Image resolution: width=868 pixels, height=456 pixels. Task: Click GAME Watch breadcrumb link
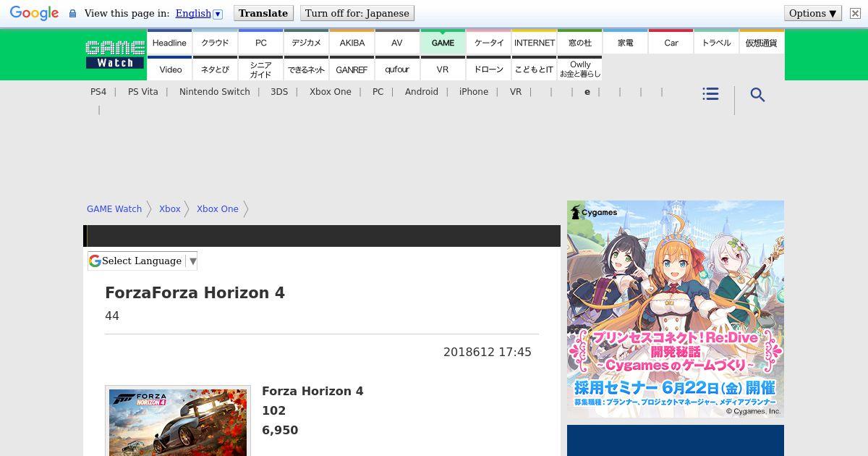[114, 209]
